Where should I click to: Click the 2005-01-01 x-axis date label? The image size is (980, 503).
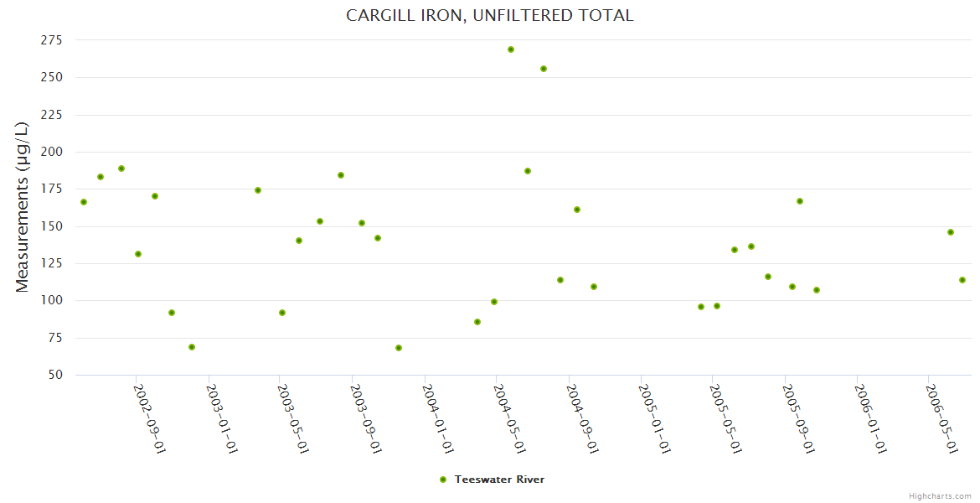(653, 417)
